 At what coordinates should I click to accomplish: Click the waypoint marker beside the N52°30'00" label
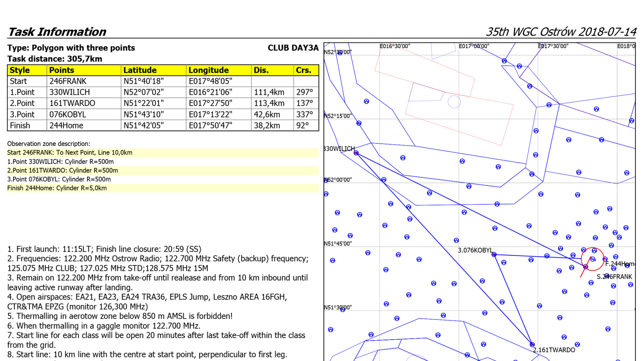340,53
